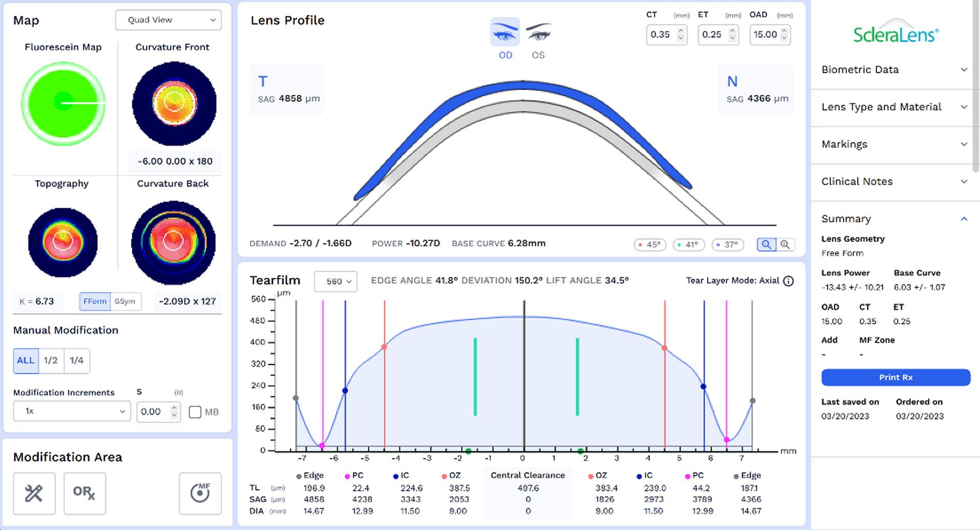Toggle the FForm option

(95, 301)
